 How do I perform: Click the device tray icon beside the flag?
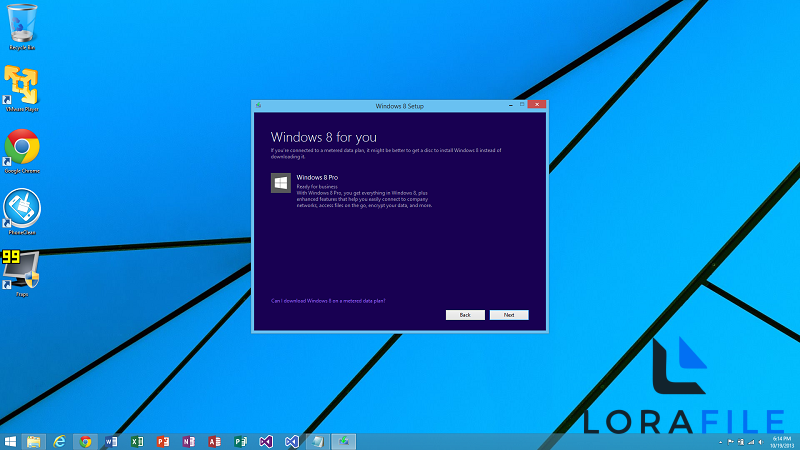tap(741, 442)
